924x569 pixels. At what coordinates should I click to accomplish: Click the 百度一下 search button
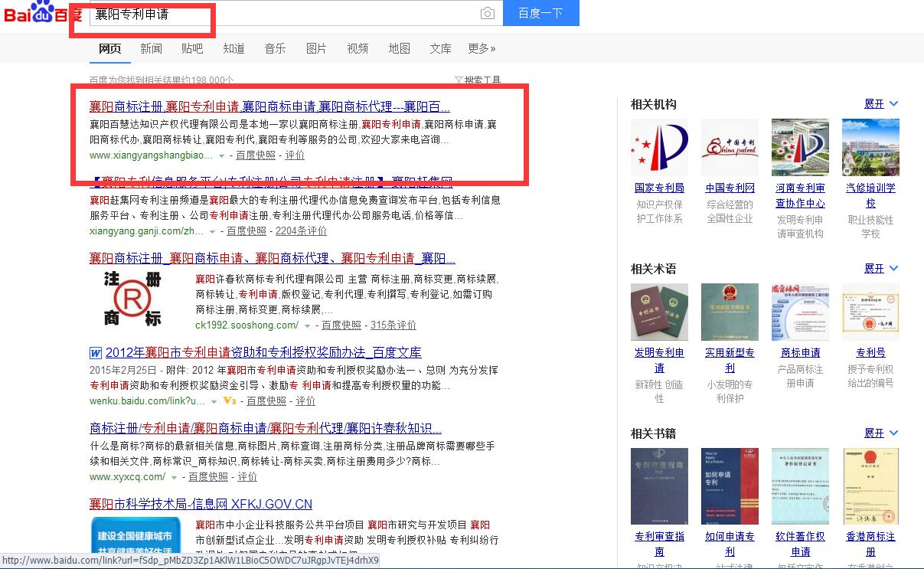click(x=540, y=13)
